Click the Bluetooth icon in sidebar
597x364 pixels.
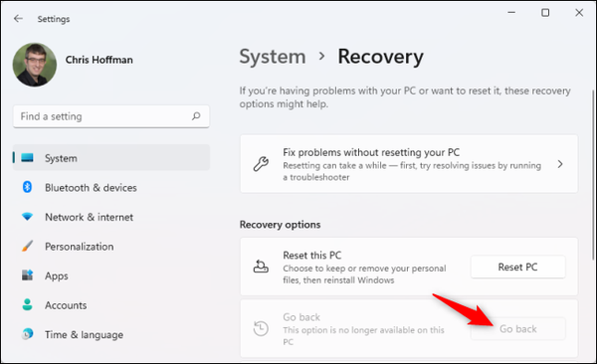pyautogui.click(x=27, y=187)
